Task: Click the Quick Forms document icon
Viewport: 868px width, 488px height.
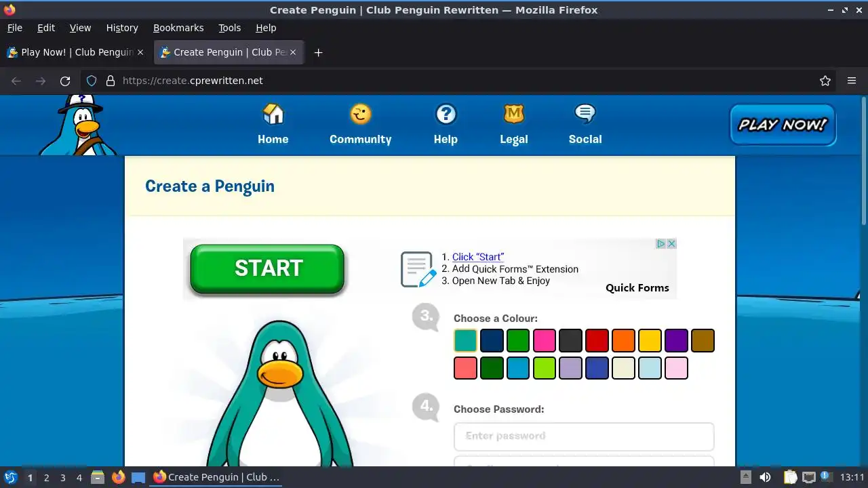Action: pos(418,269)
